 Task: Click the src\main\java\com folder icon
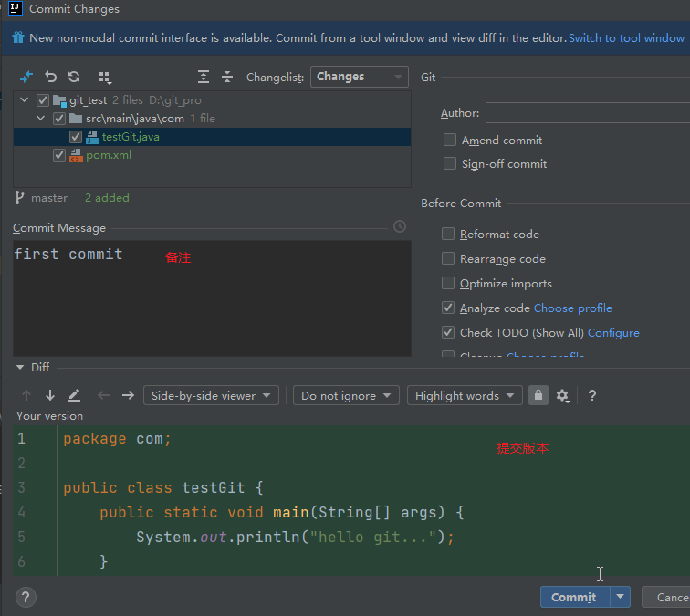click(76, 119)
